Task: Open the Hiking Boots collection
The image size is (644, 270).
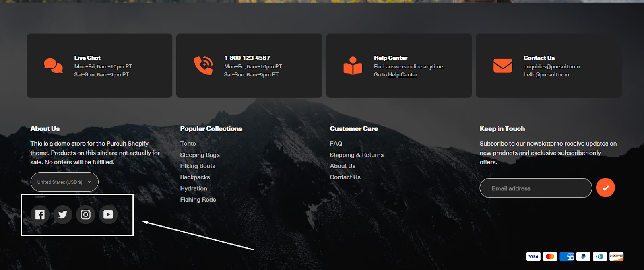Action: point(198,166)
